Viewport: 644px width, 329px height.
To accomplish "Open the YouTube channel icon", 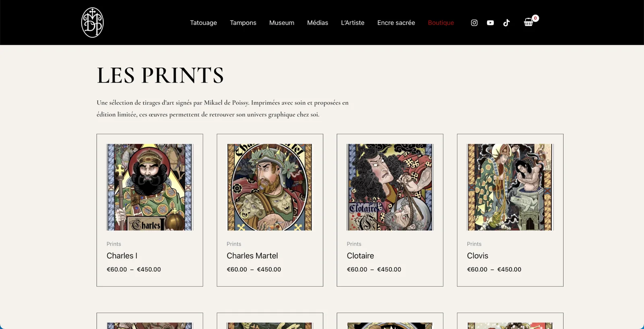I will (490, 23).
